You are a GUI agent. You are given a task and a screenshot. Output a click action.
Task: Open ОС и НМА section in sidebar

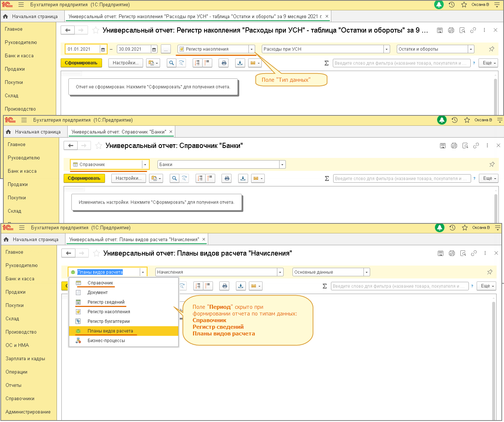(17, 345)
